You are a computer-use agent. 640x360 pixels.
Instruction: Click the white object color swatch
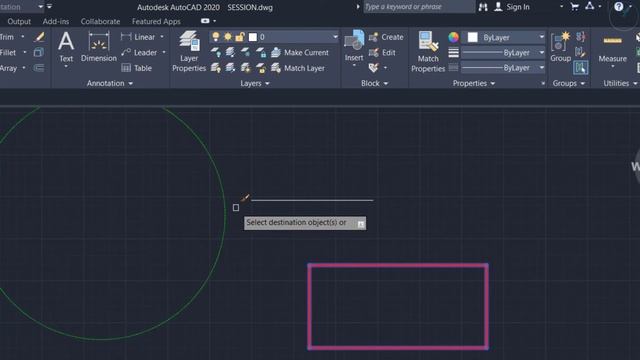tap(473, 37)
